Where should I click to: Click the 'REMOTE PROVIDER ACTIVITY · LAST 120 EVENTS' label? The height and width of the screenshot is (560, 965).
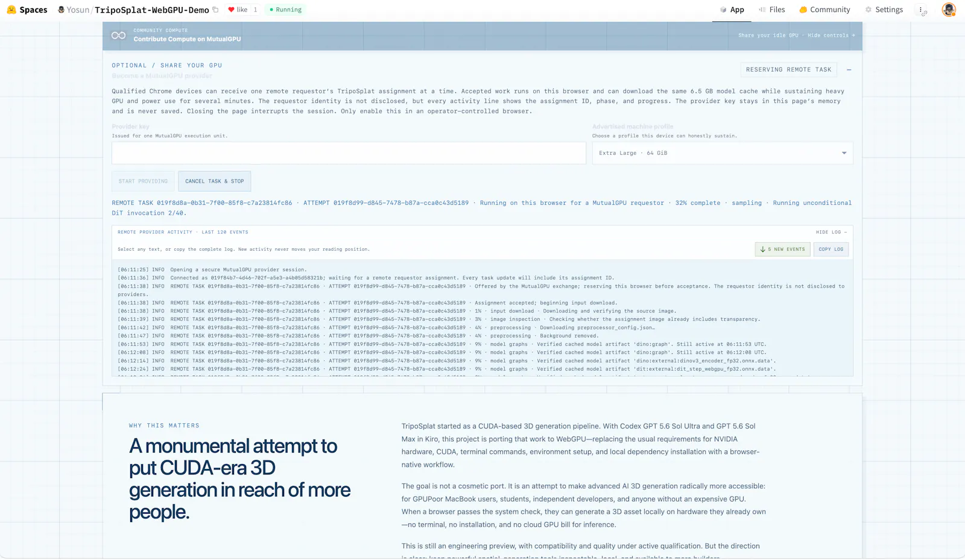183,232
